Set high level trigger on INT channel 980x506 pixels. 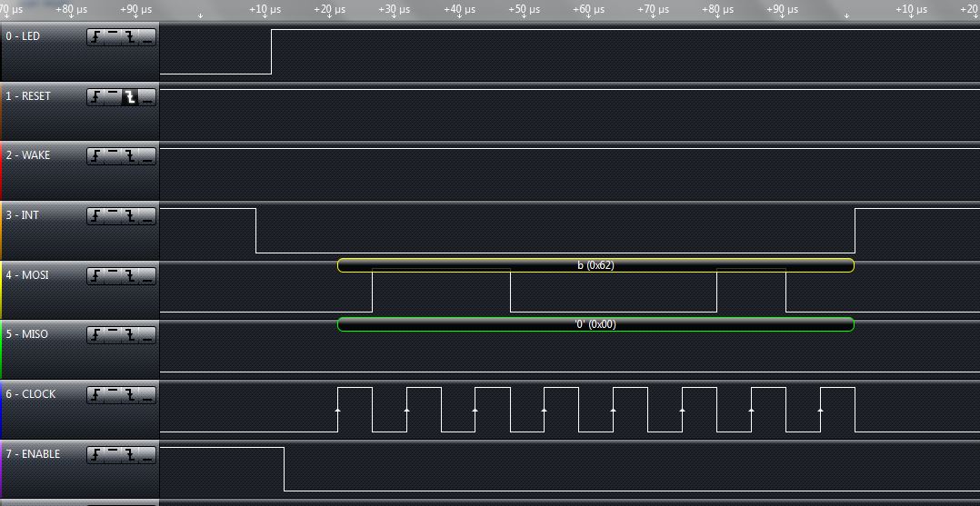click(x=113, y=216)
